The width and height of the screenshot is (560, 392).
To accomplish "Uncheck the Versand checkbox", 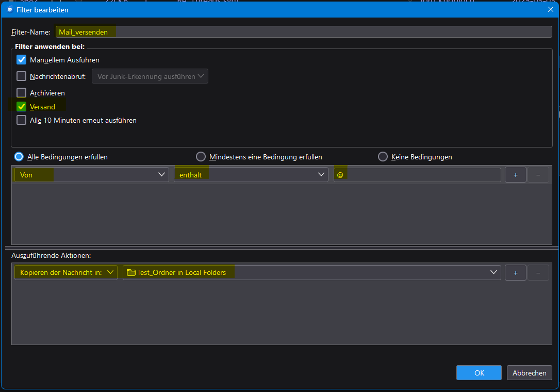I will tap(22, 107).
